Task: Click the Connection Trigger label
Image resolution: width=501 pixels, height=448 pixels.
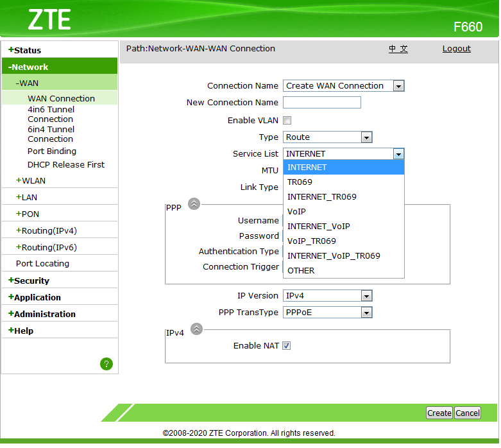Action: point(241,267)
